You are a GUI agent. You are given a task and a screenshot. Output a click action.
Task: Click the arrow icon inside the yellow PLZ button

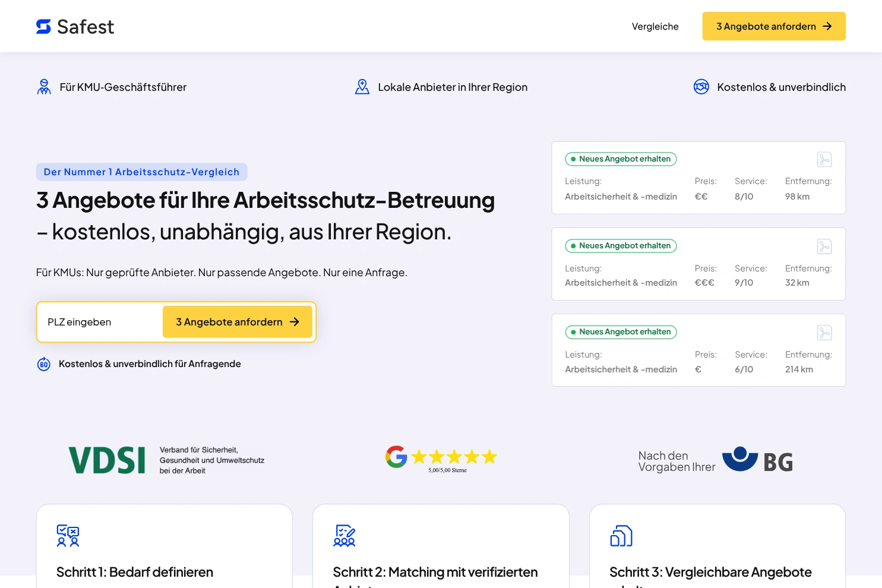(x=295, y=322)
